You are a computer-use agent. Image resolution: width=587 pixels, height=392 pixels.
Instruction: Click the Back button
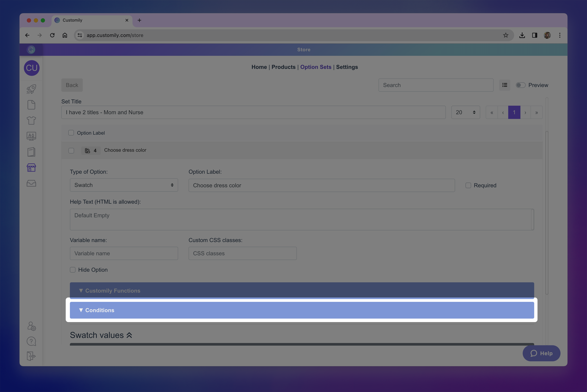(x=72, y=85)
